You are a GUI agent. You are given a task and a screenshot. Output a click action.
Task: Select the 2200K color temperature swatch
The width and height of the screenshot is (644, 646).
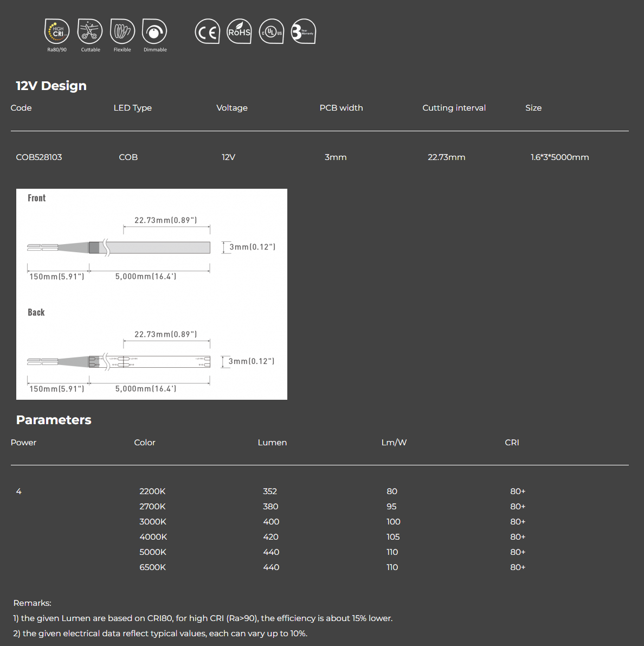[152, 491]
